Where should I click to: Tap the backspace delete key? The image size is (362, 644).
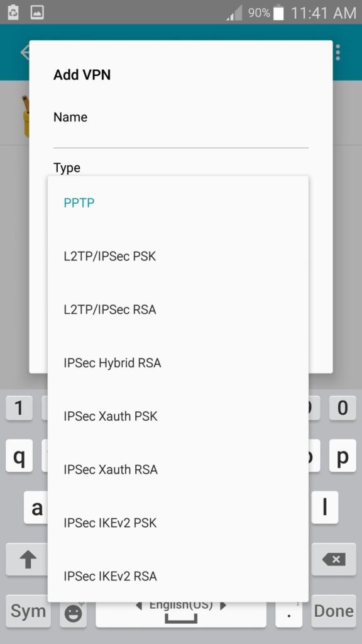coord(334,559)
